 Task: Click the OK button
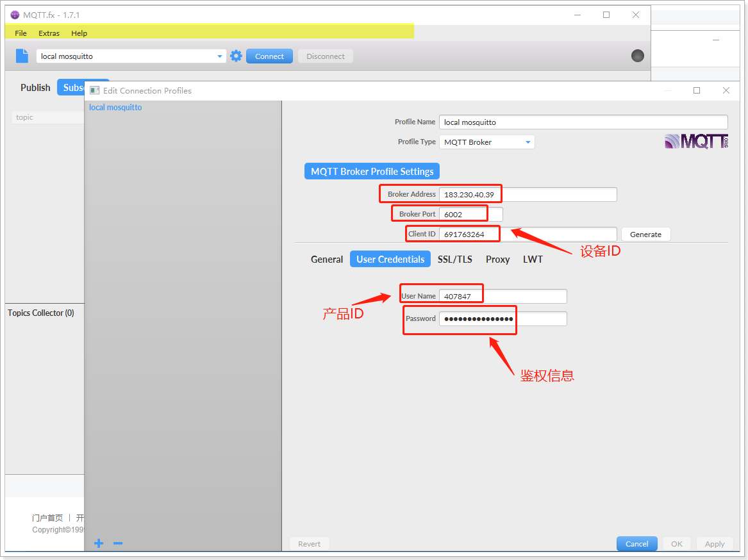coord(676,544)
